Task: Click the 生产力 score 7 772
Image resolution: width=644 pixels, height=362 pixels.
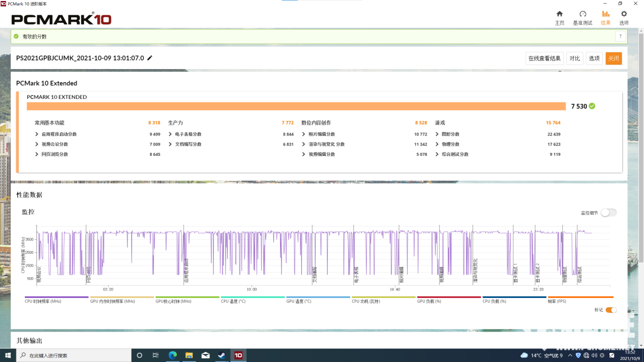Action: click(x=288, y=123)
